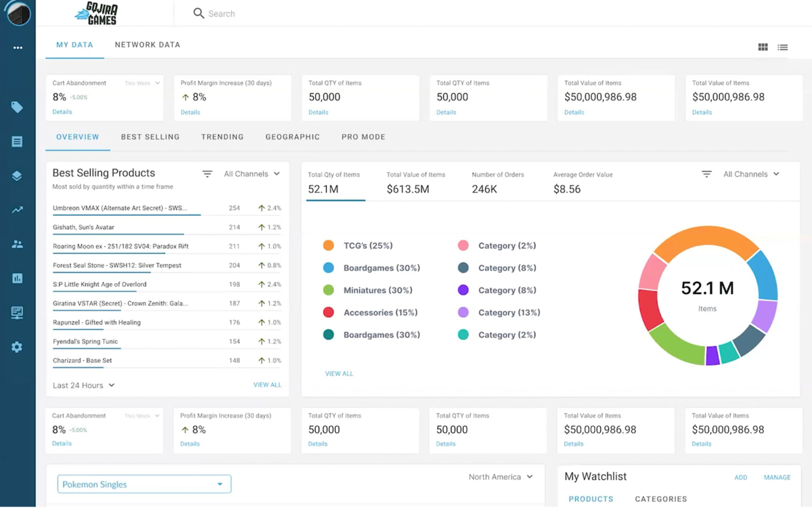Open All Channels dropdown in chart panel
812x508 pixels.
pyautogui.click(x=751, y=174)
